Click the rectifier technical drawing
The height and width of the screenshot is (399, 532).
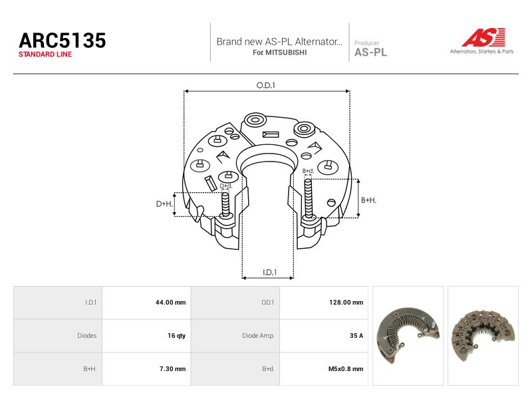267,182
